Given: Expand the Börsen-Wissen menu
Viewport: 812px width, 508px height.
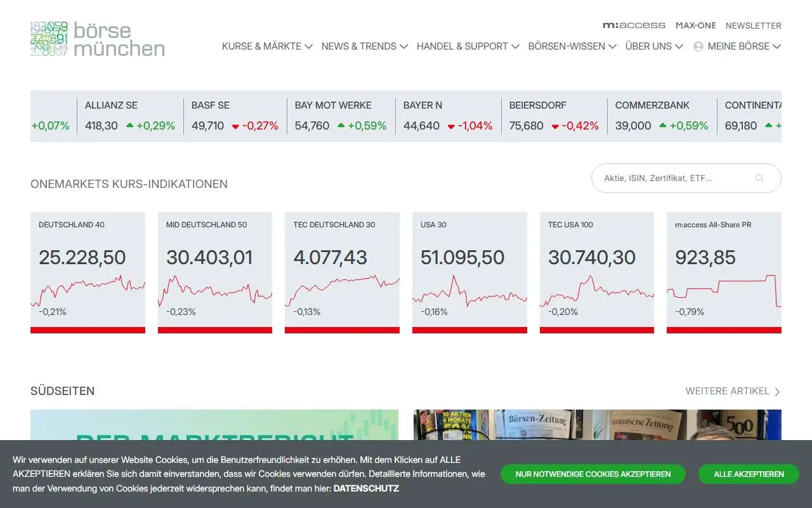Looking at the screenshot, I should [x=572, y=46].
